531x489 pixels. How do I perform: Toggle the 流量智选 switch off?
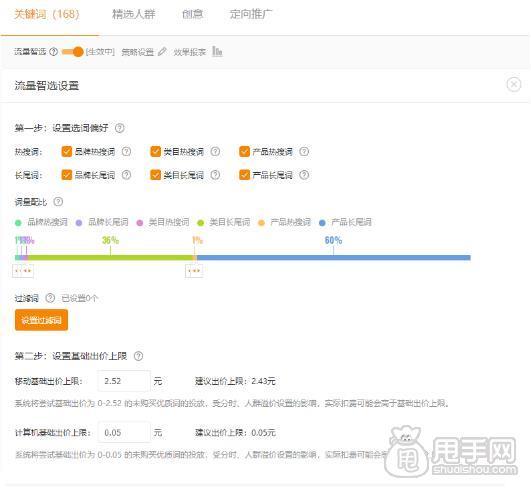[x=72, y=52]
